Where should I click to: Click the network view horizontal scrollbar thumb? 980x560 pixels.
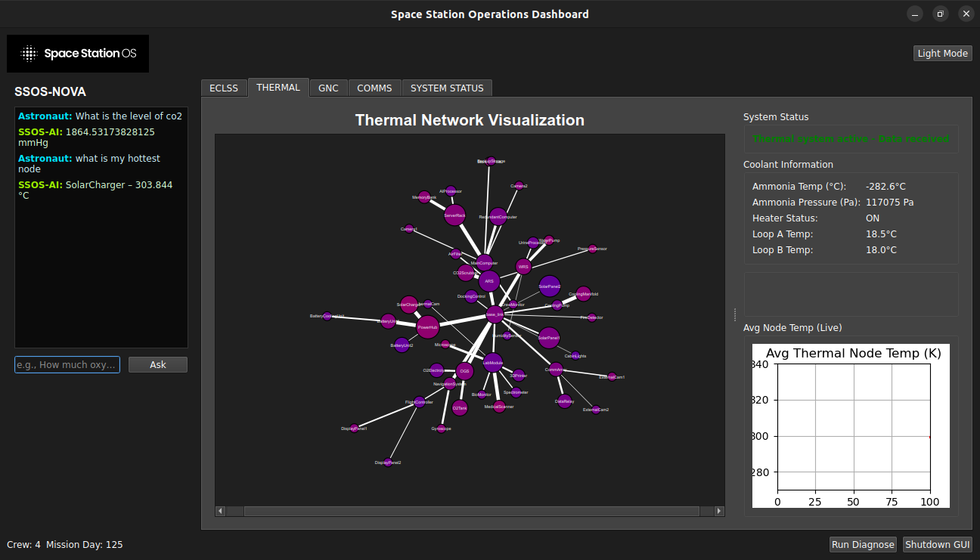[471, 511]
